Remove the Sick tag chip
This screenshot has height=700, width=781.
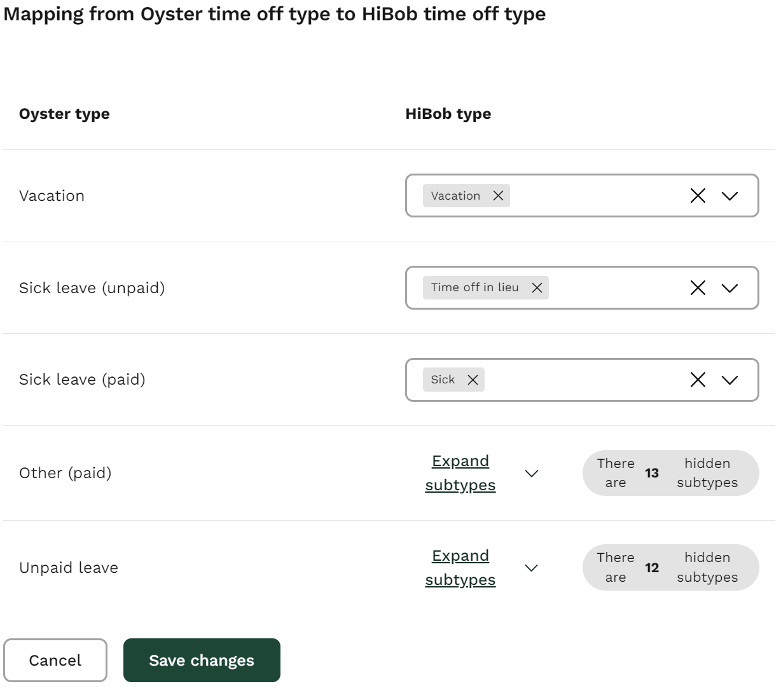coord(473,380)
